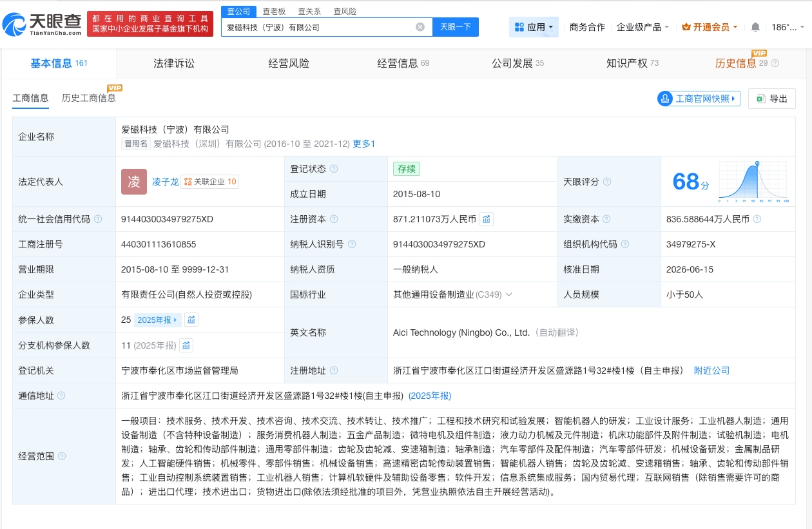
Task: Click help icon beside 通信地址
Action: click(61, 396)
